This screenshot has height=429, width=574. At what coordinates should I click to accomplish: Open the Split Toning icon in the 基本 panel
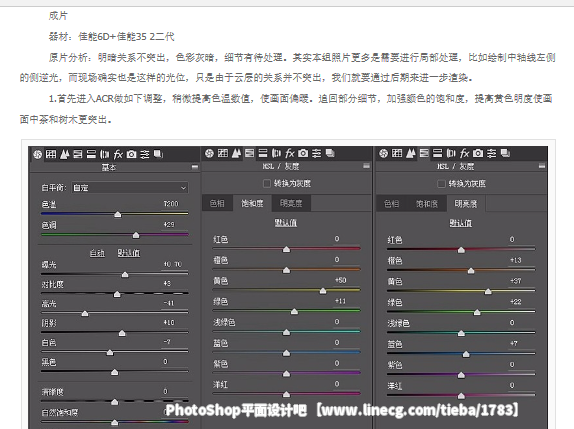(x=91, y=154)
